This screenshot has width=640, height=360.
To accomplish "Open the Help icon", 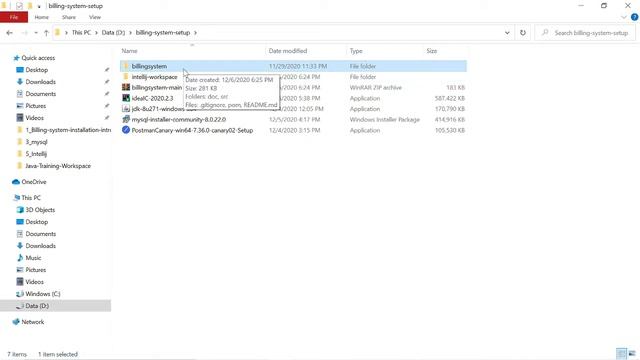I will coord(634,17).
